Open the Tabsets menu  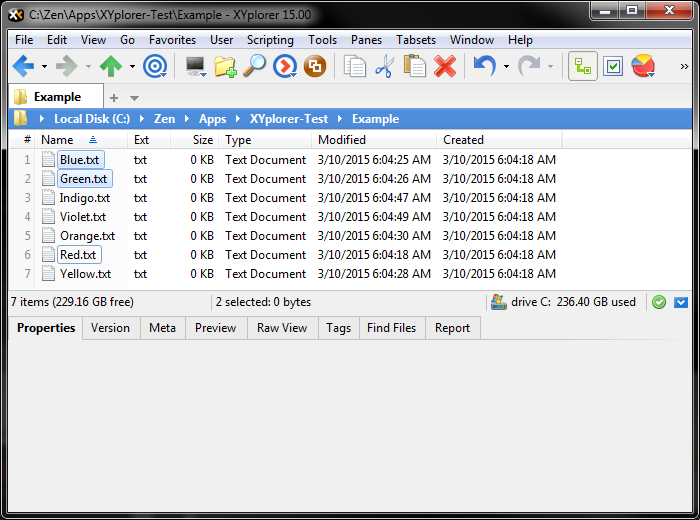(x=415, y=40)
